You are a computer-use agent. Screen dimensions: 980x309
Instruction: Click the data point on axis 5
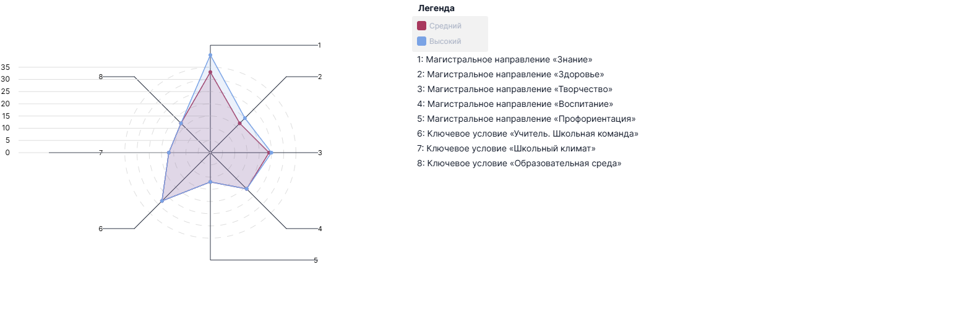click(210, 182)
